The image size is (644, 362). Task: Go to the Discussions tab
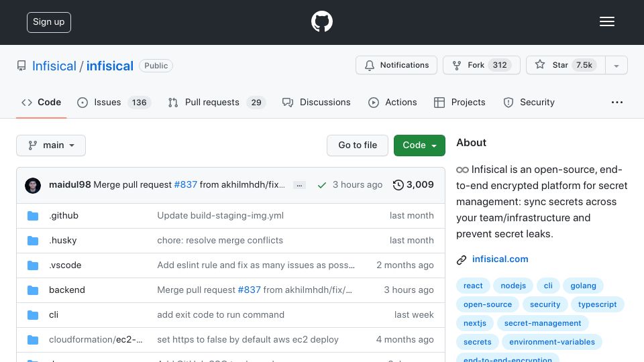(316, 102)
